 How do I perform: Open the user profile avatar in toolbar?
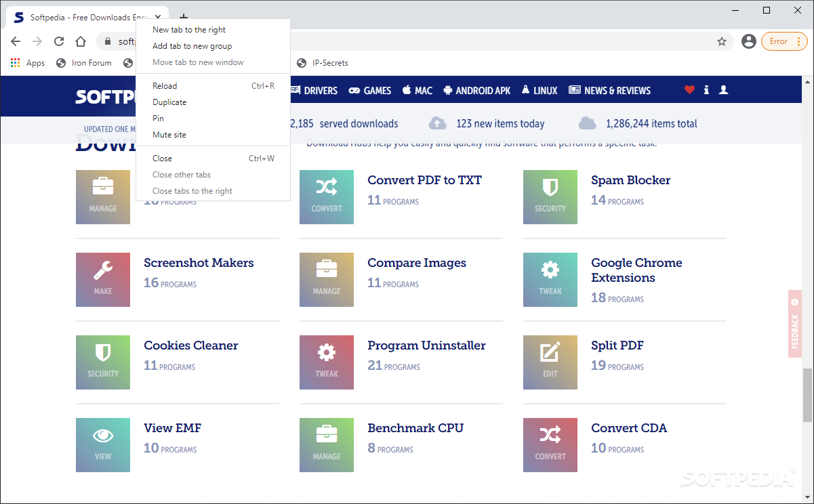pos(749,41)
